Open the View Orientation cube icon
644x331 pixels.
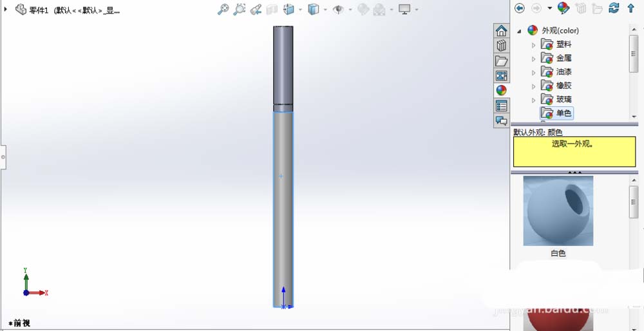pos(289,9)
